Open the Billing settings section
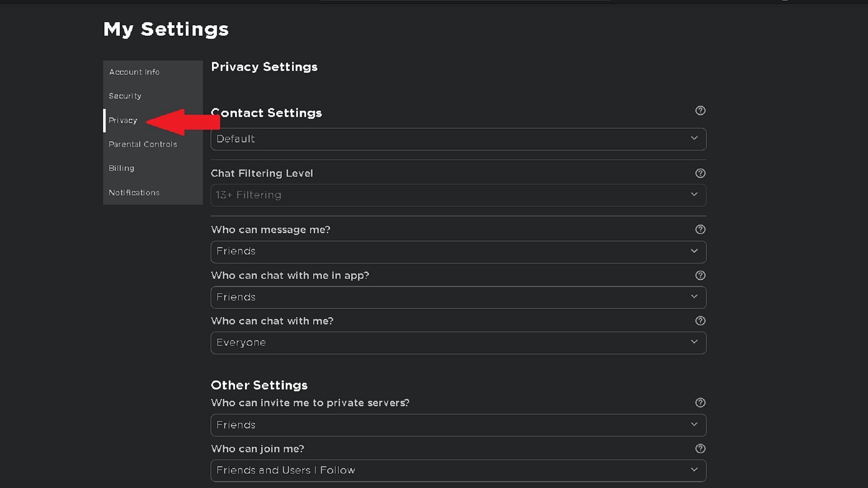 pos(121,168)
